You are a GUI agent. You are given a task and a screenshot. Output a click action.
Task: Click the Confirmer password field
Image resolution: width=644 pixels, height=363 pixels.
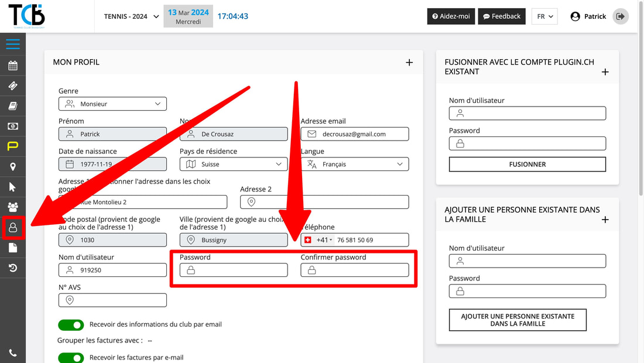point(355,270)
